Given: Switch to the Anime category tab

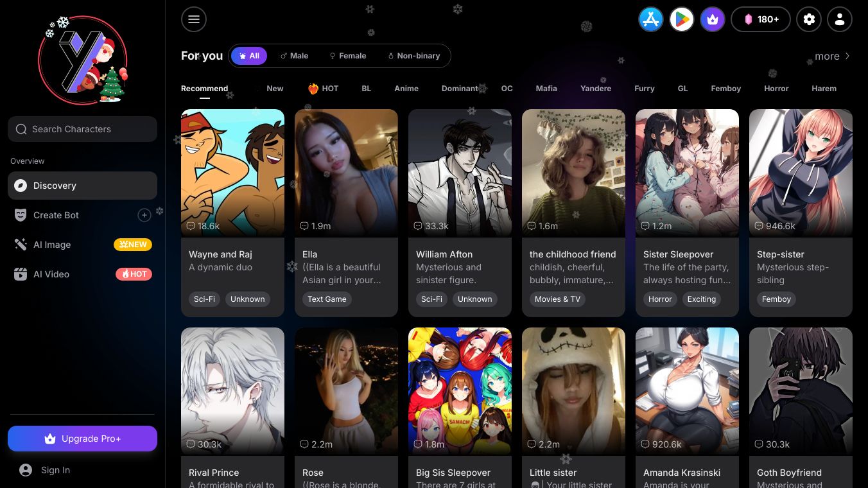Looking at the screenshot, I should pyautogui.click(x=406, y=89).
